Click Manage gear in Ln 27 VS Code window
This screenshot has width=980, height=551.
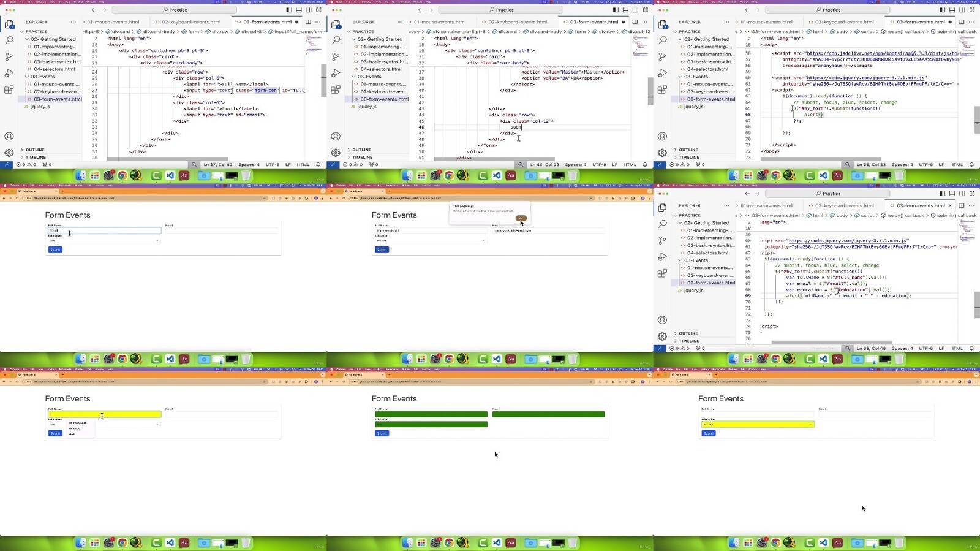pyautogui.click(x=9, y=153)
